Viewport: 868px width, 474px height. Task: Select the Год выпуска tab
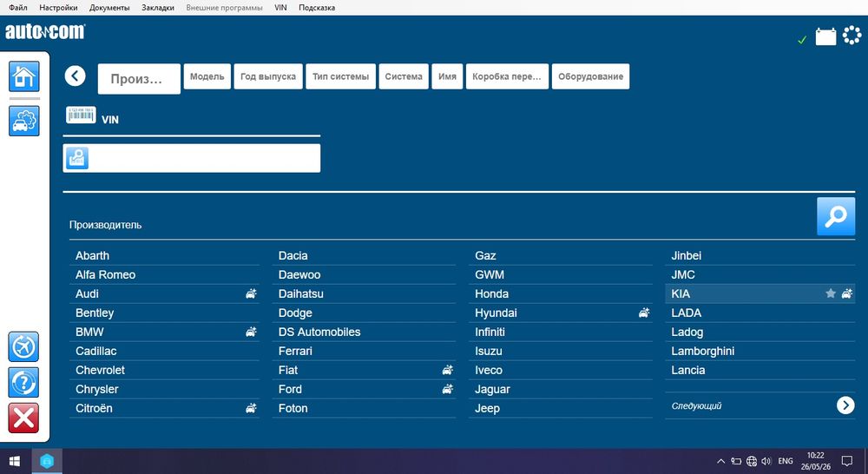(x=268, y=76)
